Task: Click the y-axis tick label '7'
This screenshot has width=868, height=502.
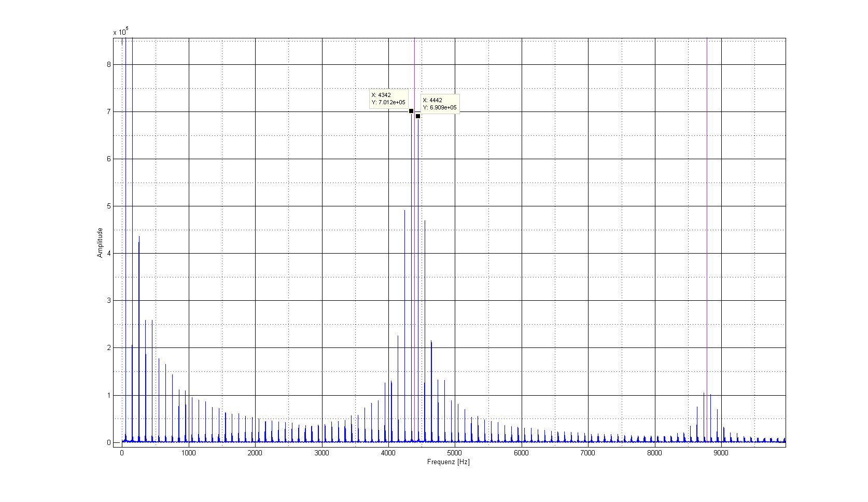Action: (x=109, y=111)
